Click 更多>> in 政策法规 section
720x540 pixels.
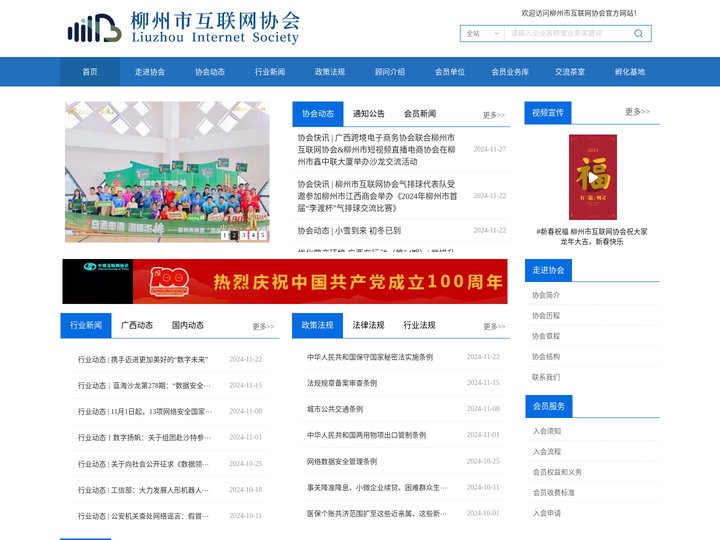point(494,326)
